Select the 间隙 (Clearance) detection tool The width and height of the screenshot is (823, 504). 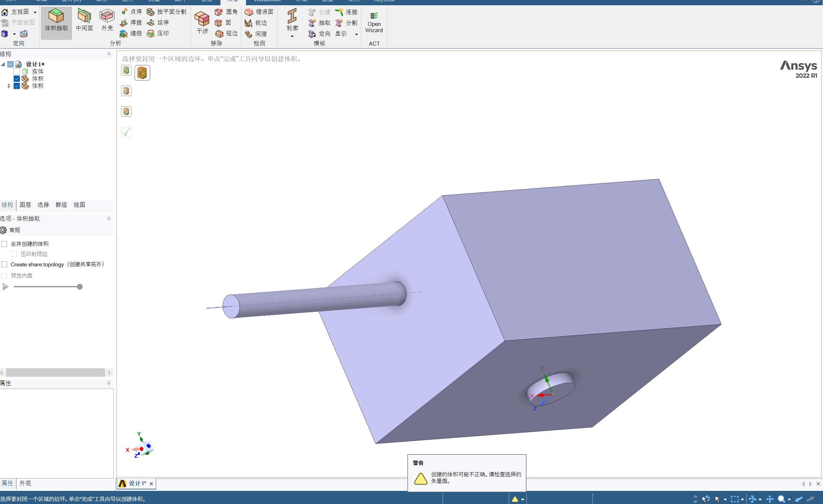pyautogui.click(x=256, y=34)
